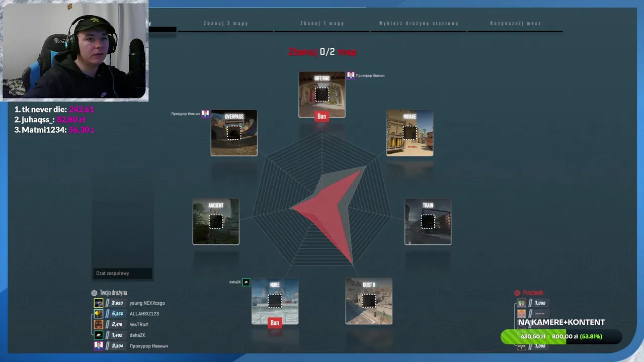
Task: Click opponent's green-white star avatar
Action: coord(522,303)
